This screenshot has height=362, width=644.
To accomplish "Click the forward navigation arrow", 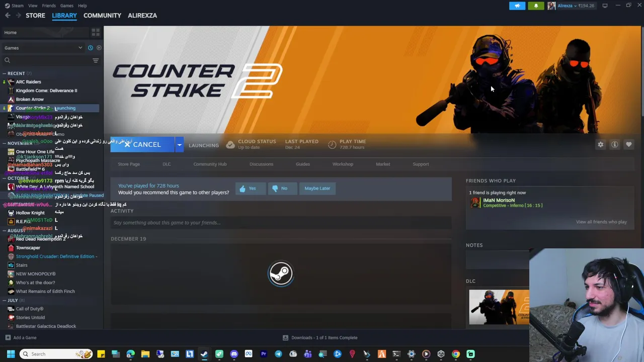I will 18,16.
